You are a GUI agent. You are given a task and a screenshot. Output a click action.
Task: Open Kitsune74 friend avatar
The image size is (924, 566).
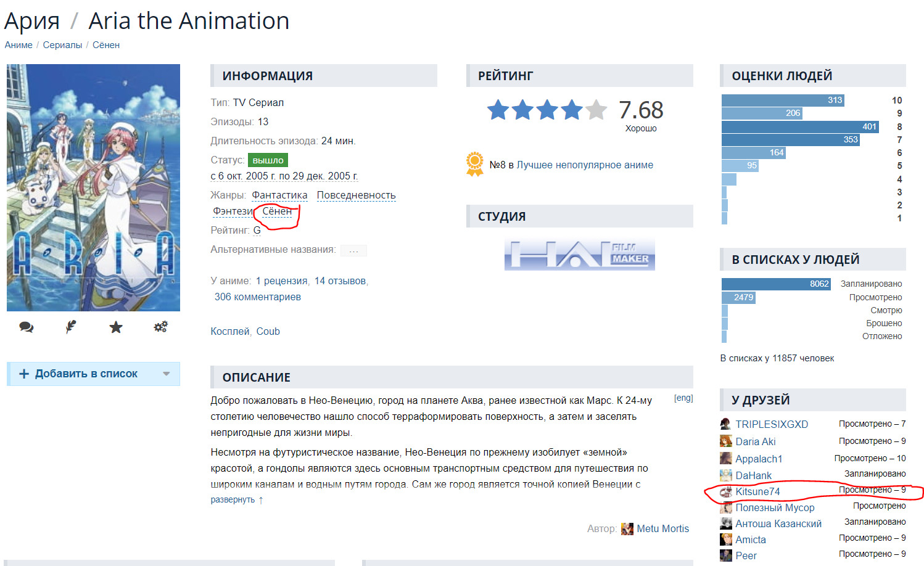[726, 491]
